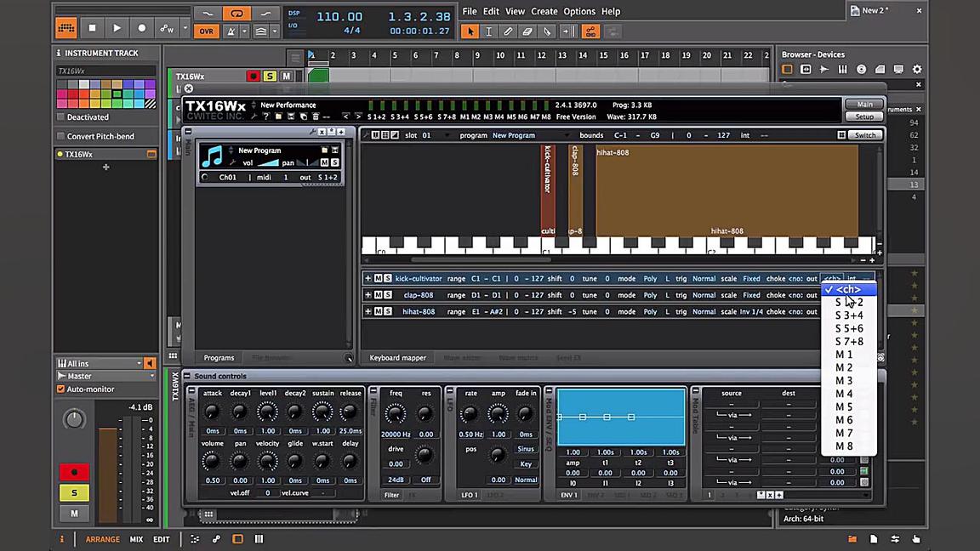Switch to the Keyboard mapper tab
The height and width of the screenshot is (551, 980).
tap(397, 358)
